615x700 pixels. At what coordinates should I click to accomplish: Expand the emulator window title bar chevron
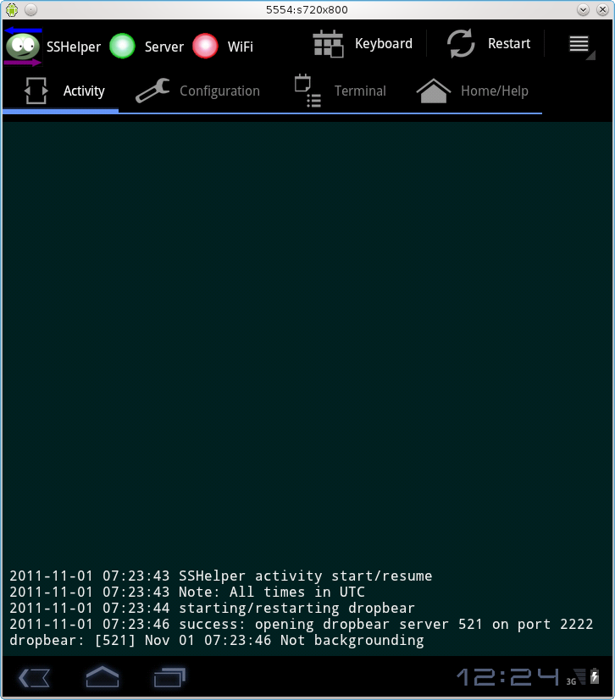tap(583, 9)
